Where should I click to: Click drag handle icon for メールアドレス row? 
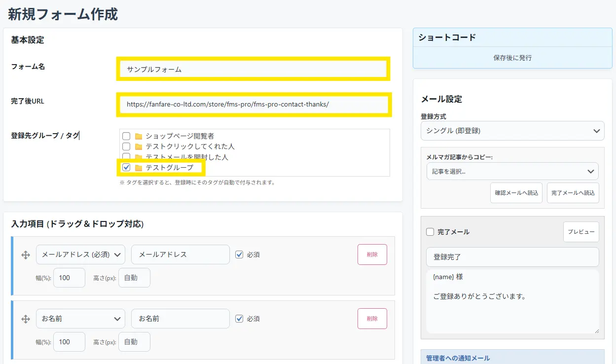click(26, 255)
